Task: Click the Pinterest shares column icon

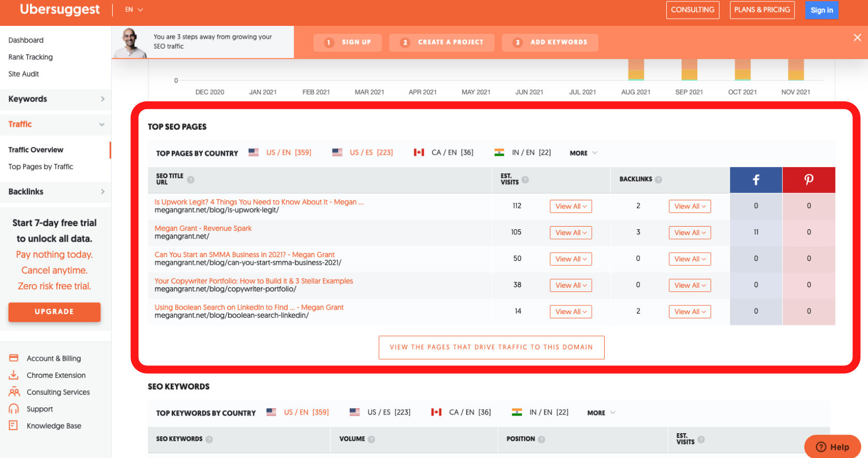Action: click(x=809, y=180)
